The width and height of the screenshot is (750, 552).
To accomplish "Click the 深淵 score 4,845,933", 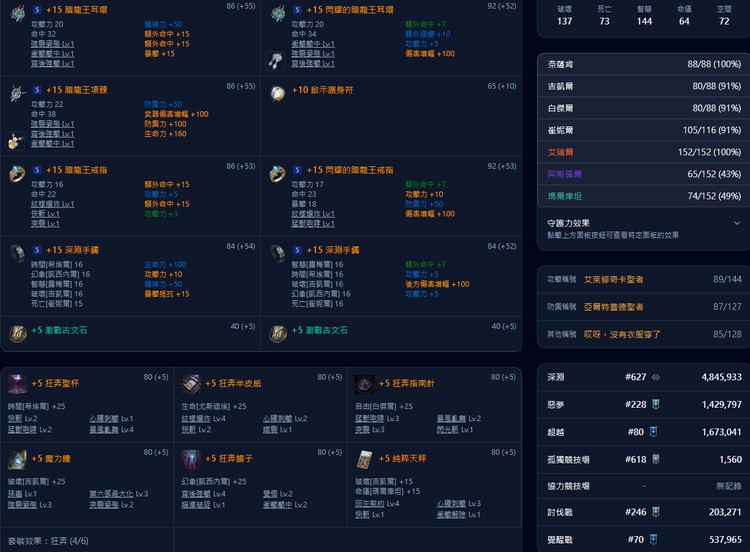I will coord(721,377).
